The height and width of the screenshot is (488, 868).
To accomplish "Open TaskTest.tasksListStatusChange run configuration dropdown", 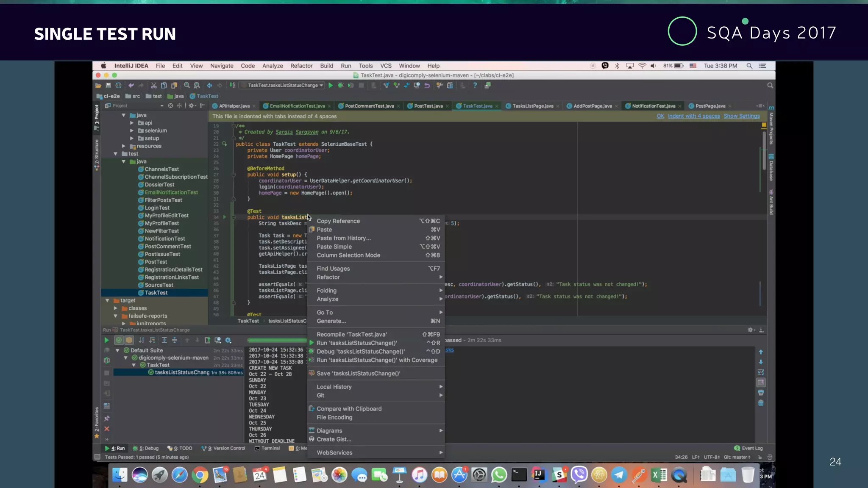I will [x=283, y=86].
